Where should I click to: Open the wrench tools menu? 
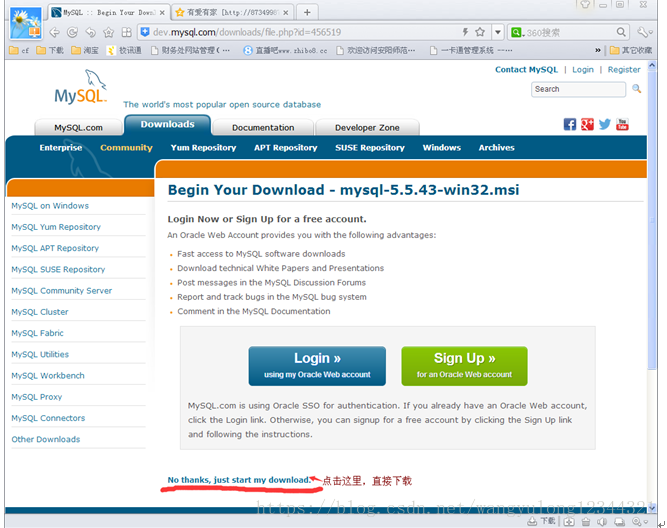pos(644,32)
